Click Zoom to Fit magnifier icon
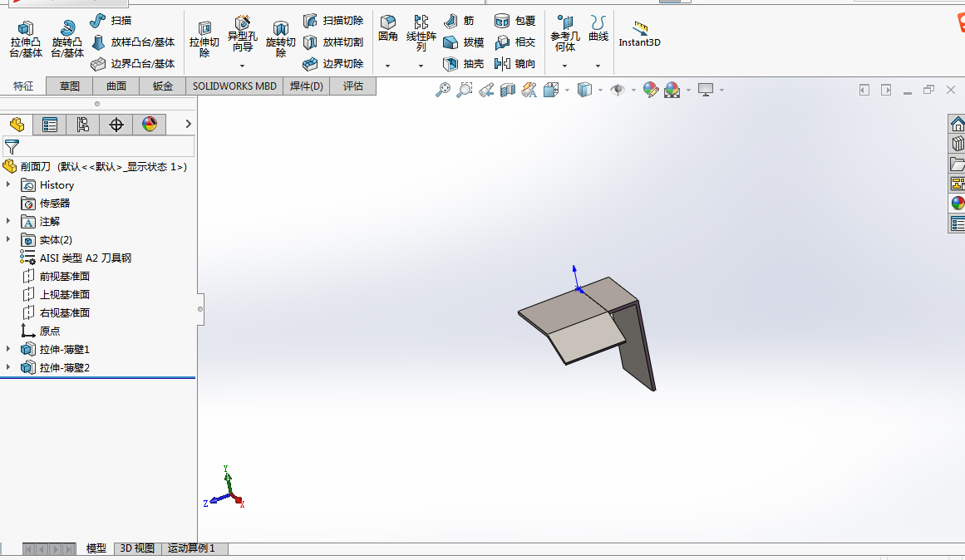 point(442,90)
